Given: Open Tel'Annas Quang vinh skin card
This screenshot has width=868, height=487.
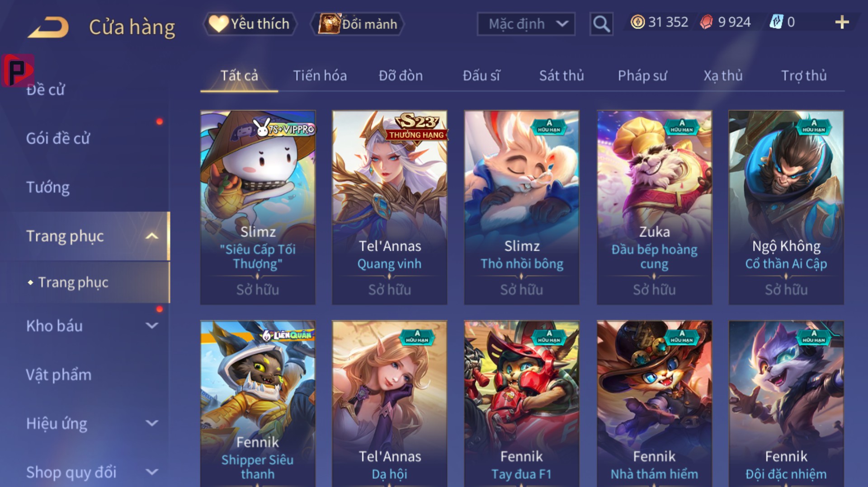Looking at the screenshot, I should (390, 207).
